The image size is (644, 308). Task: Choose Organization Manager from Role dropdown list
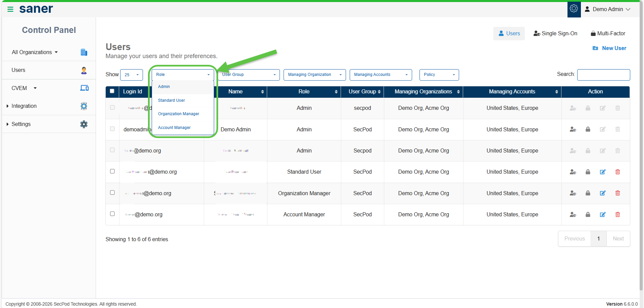[179, 114]
